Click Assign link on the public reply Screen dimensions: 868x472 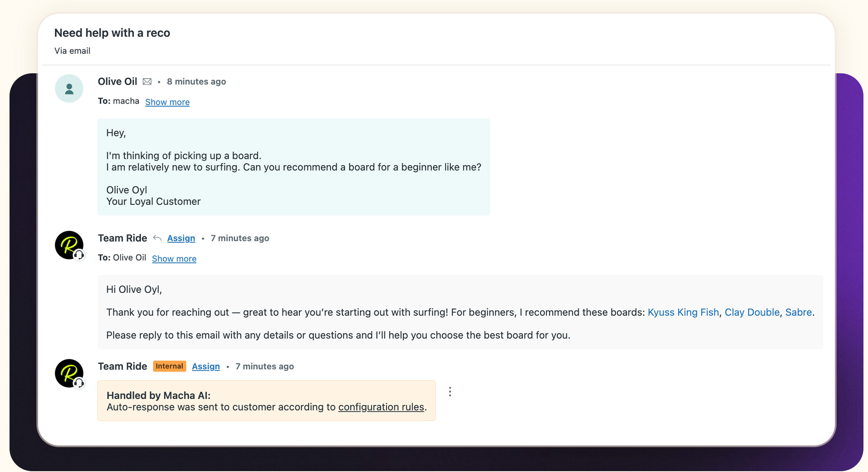tap(181, 238)
